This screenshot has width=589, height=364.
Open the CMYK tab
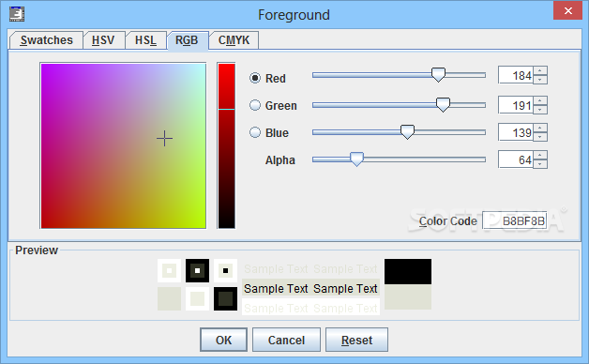(x=234, y=39)
